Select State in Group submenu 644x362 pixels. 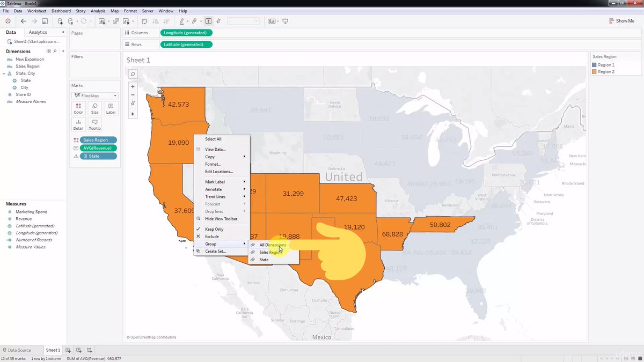pyautogui.click(x=273, y=260)
